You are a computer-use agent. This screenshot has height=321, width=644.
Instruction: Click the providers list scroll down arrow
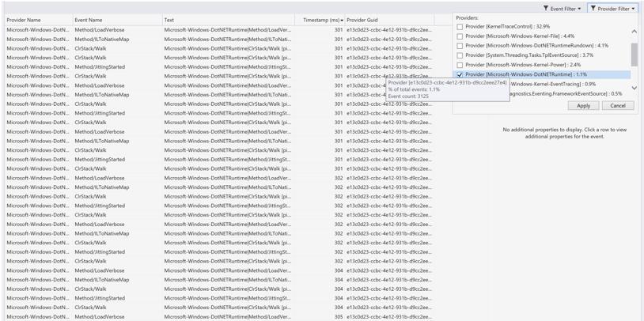click(635, 88)
